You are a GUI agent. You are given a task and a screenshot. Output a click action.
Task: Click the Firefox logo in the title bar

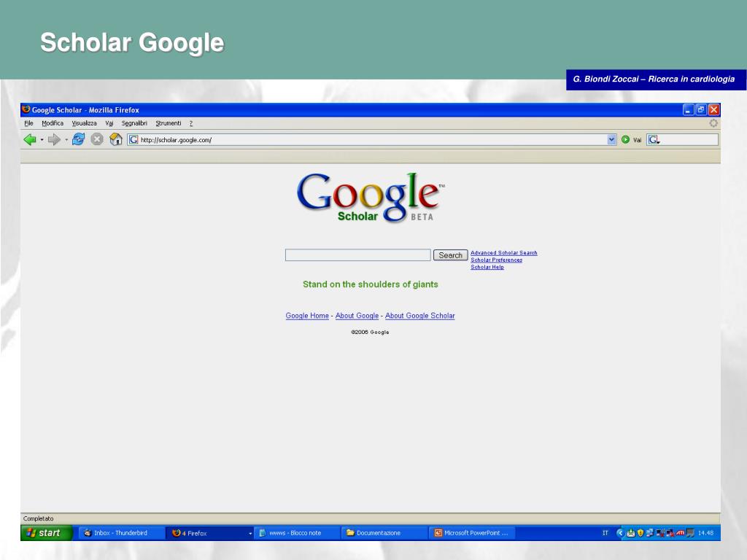tap(26, 109)
